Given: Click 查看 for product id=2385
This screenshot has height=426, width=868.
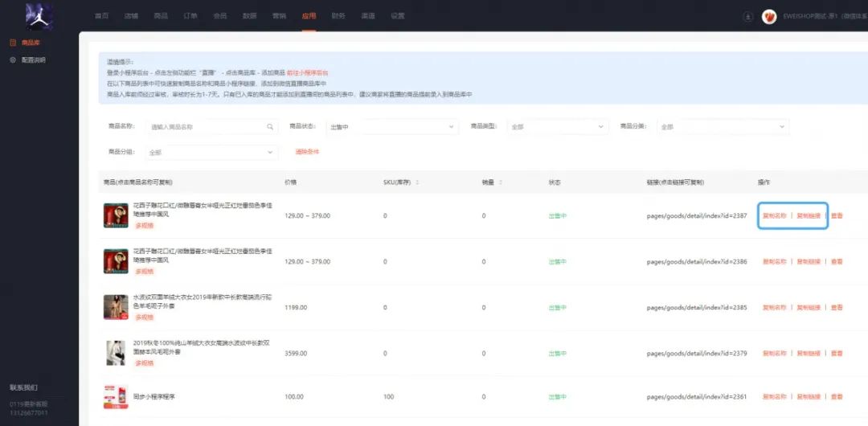Looking at the screenshot, I should point(837,308).
